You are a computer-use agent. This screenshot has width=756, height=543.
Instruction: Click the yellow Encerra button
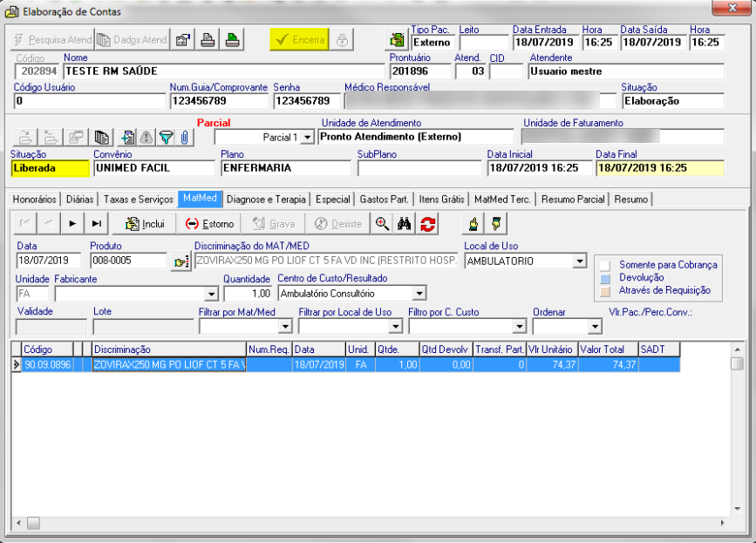tap(299, 39)
